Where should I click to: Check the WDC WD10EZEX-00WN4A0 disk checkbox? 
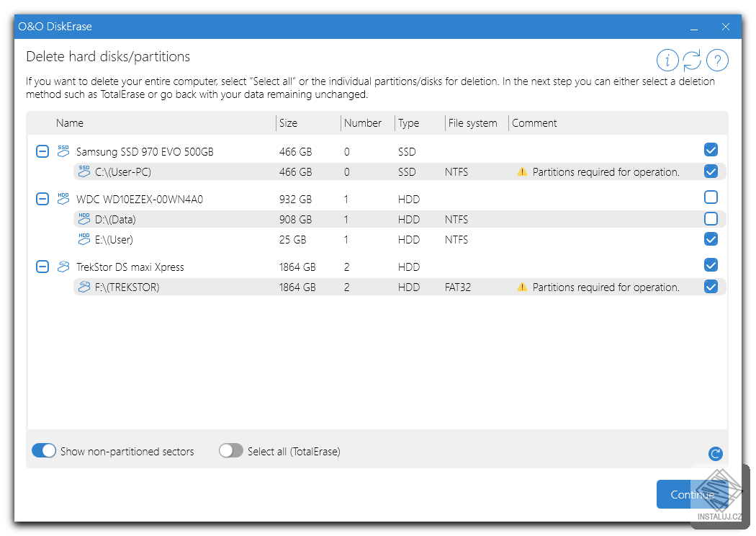point(711,197)
